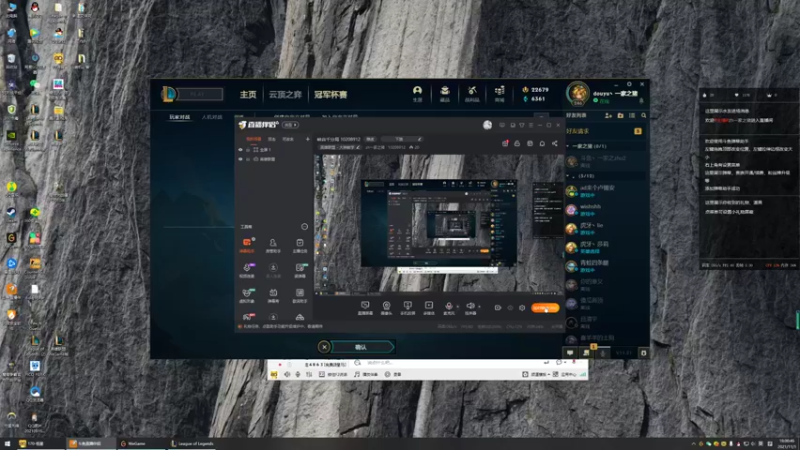
Task: Click the screen-share monitor icon in streaming toolbar
Action: [x=408, y=307]
